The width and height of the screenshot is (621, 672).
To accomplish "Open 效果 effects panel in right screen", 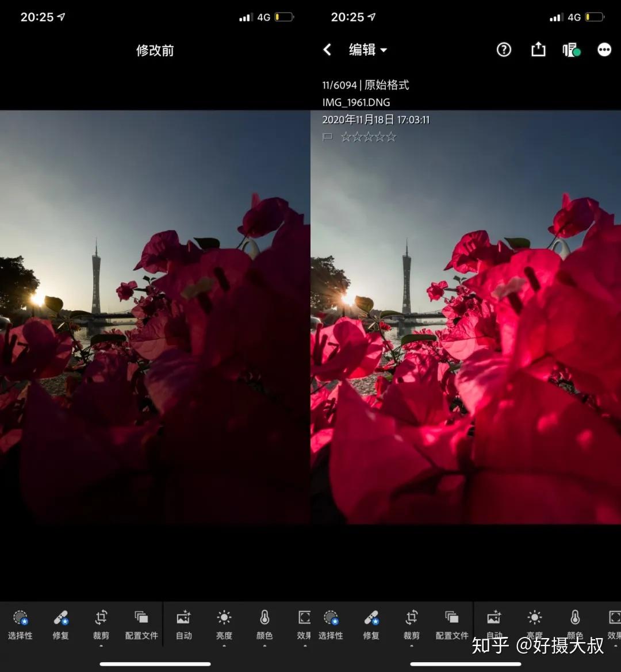I will [x=614, y=625].
